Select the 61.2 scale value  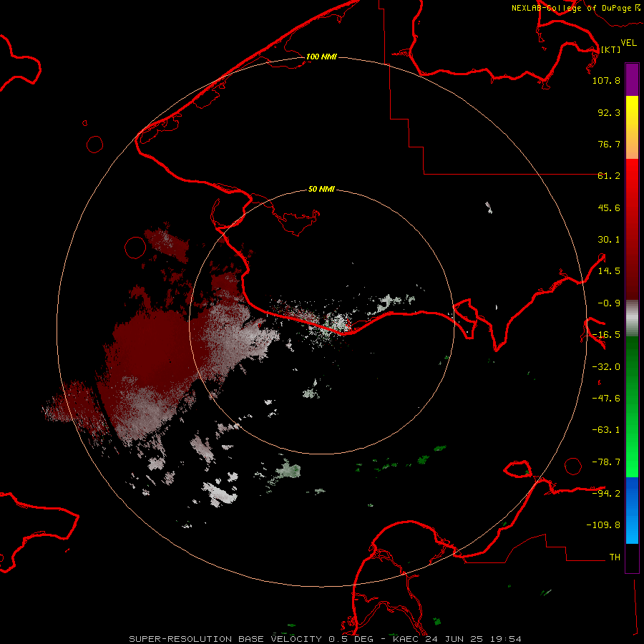[609, 176]
